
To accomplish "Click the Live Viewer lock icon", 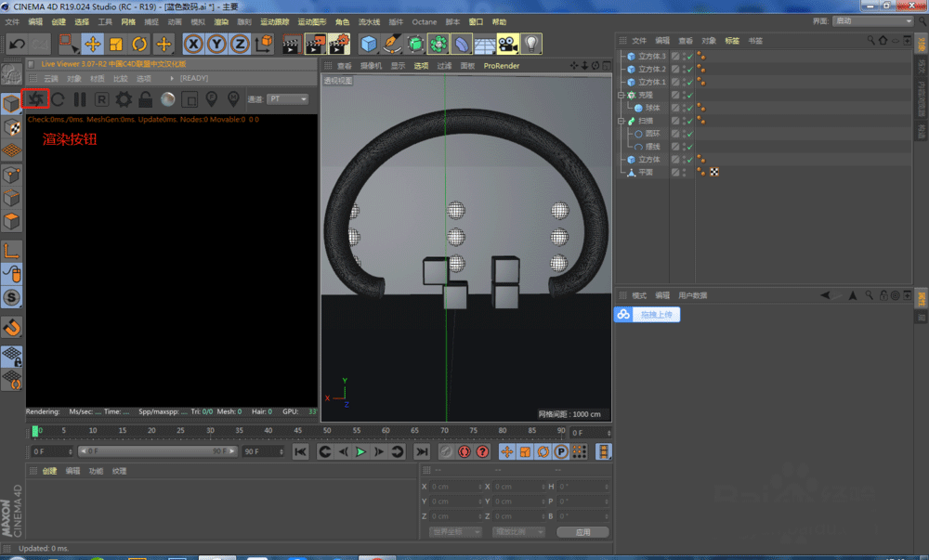I will [145, 99].
